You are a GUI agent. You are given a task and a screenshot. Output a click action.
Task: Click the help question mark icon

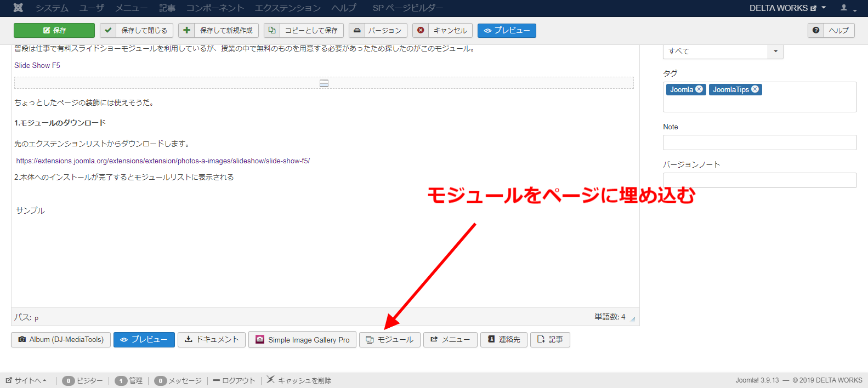[816, 30]
